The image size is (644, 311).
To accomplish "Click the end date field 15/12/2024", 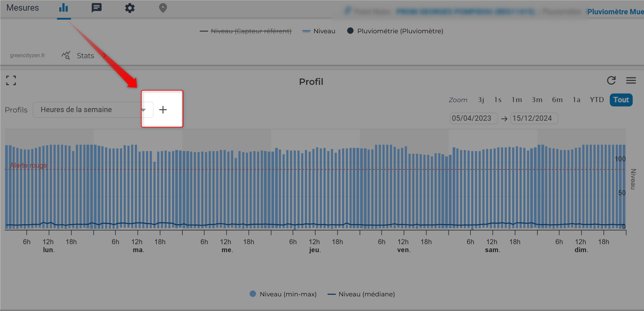I will (533, 118).
